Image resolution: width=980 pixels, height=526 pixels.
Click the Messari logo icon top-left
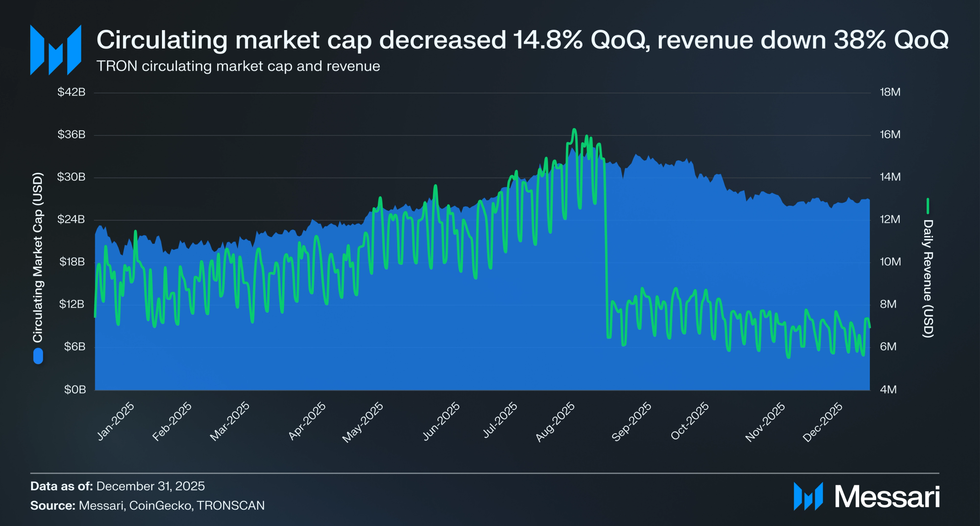[55, 50]
